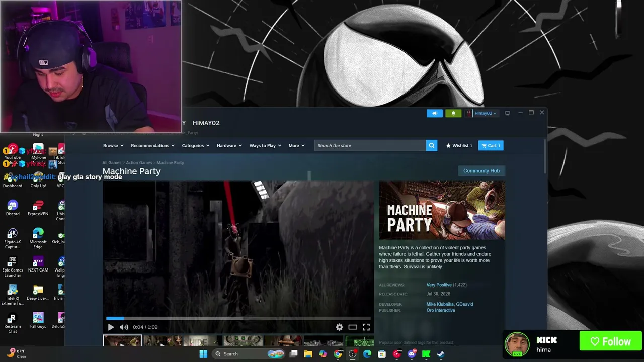Open the NZXT CAM desktop shortcut

38,264
